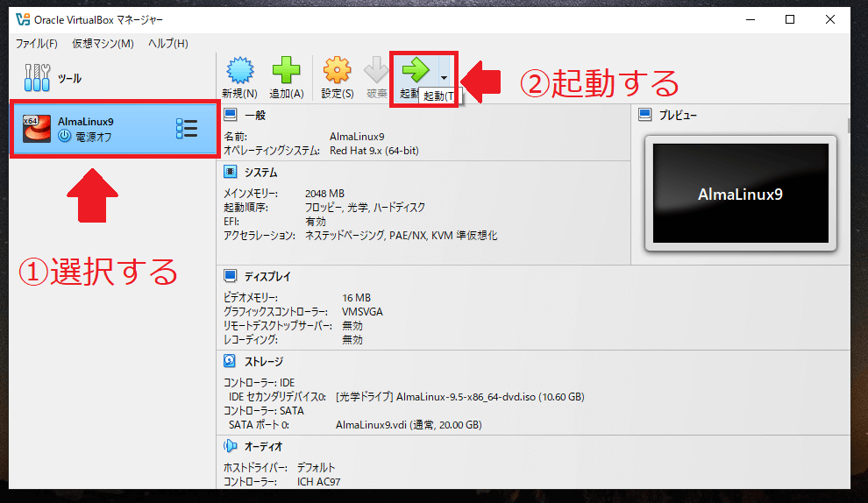Open the ストレージ section header link

(264, 361)
